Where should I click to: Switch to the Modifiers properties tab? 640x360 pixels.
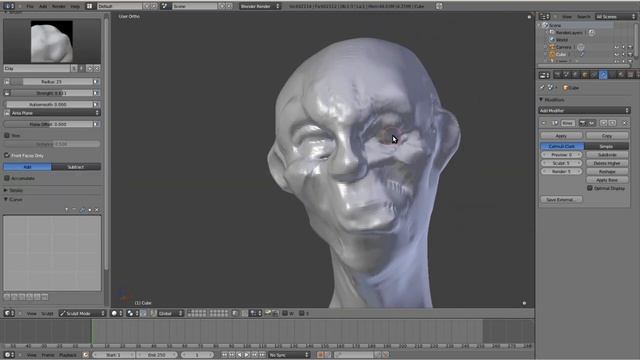click(x=603, y=75)
